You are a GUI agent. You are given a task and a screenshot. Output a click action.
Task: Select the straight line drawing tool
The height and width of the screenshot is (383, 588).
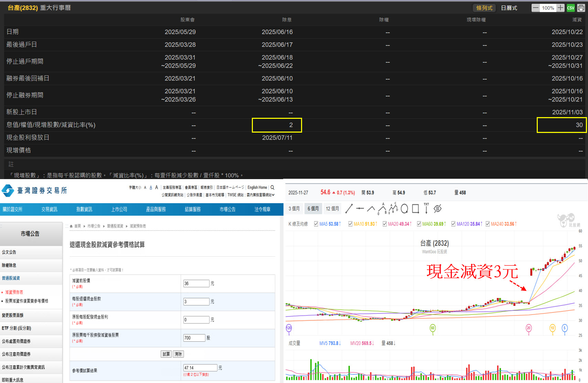pos(349,208)
